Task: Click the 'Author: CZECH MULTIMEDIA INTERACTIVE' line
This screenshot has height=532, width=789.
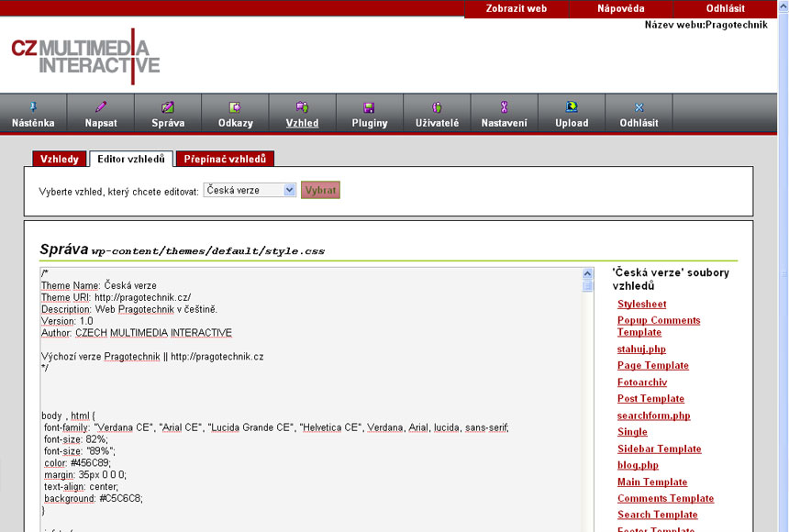Action: tap(137, 333)
